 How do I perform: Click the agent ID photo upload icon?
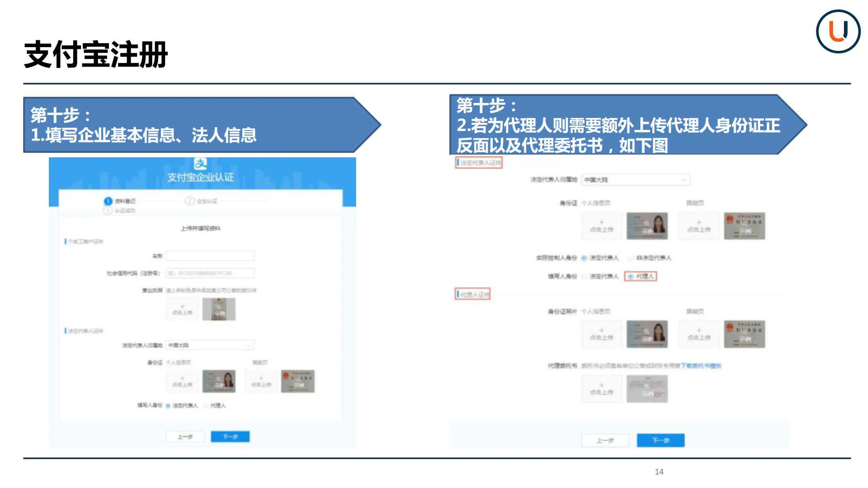pos(601,333)
